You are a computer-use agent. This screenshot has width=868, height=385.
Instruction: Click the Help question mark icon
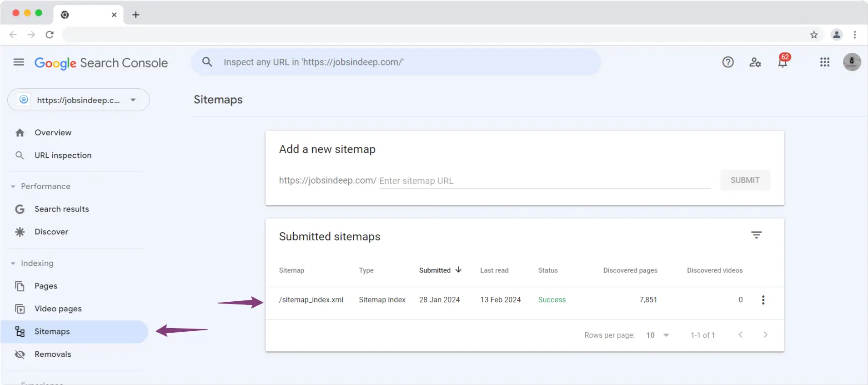coord(728,62)
